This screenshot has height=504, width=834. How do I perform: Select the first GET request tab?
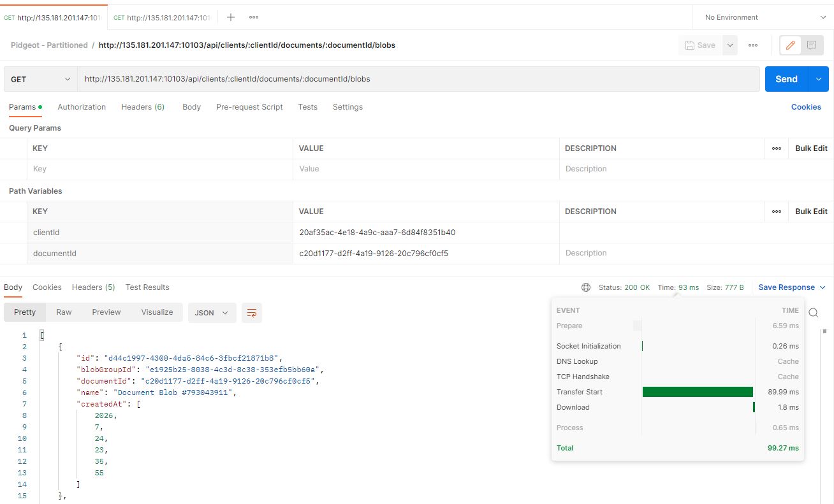[54, 17]
